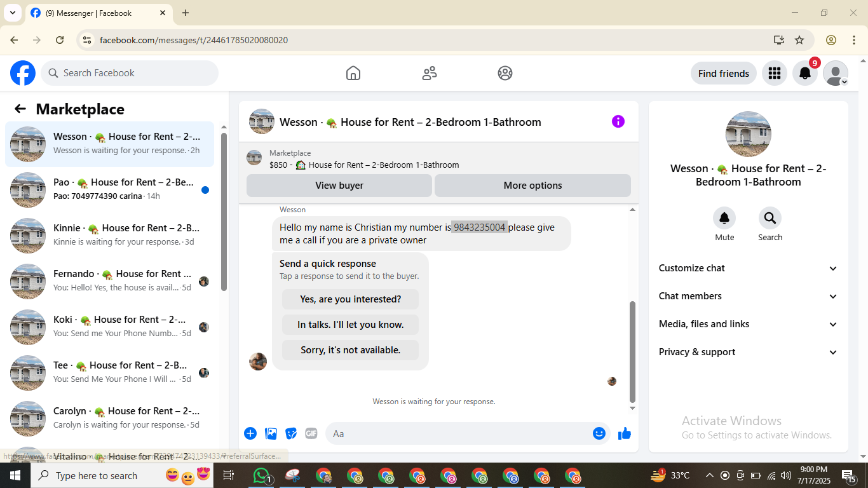Screen dimensions: 868x488
Task: Click the highlighted phone number 9843235004
Action: coord(480,227)
